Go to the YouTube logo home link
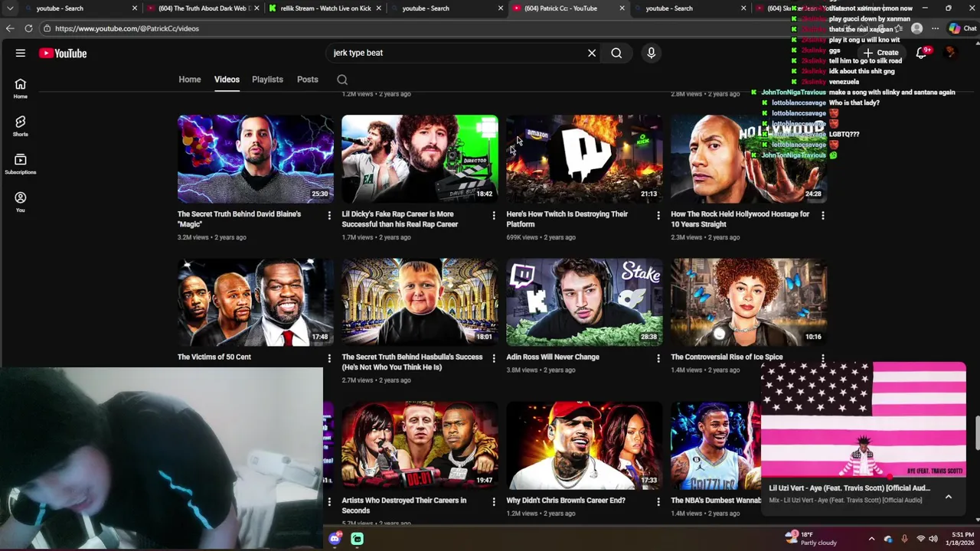Screen dimensions: 980x551 click(63, 53)
